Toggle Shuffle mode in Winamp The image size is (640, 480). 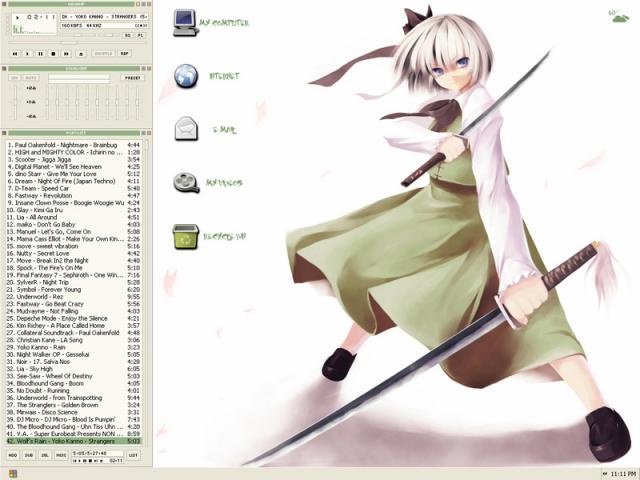(x=102, y=53)
